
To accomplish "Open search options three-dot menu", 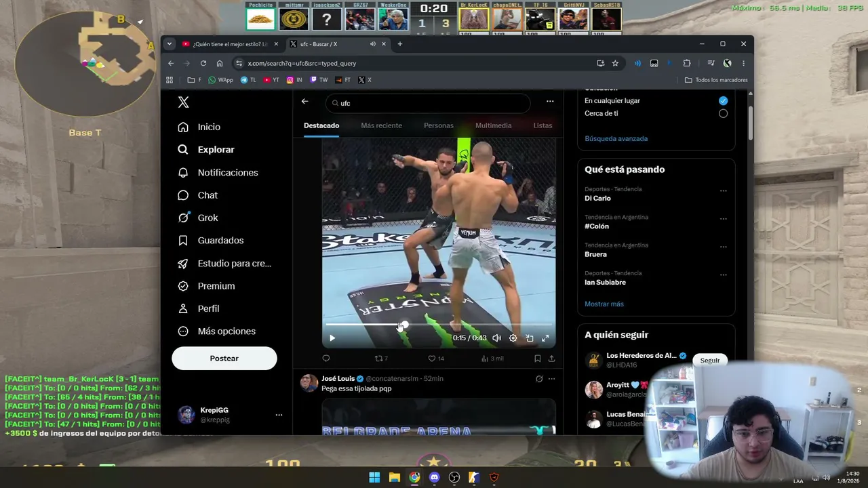I will click(x=550, y=102).
